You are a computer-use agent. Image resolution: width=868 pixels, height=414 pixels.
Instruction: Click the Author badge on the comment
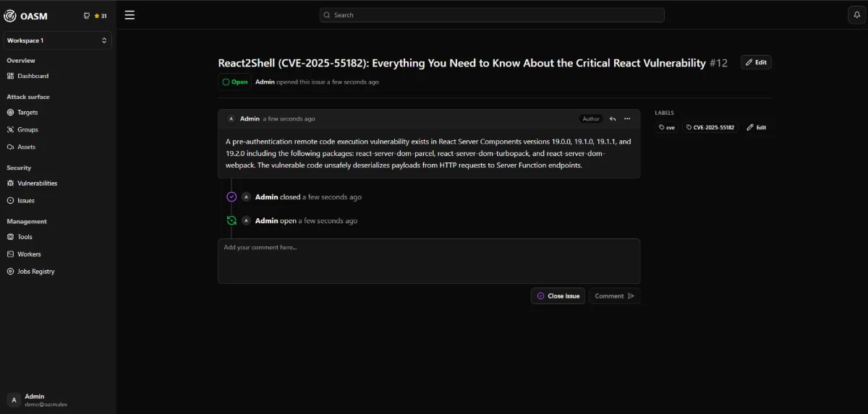coord(591,118)
